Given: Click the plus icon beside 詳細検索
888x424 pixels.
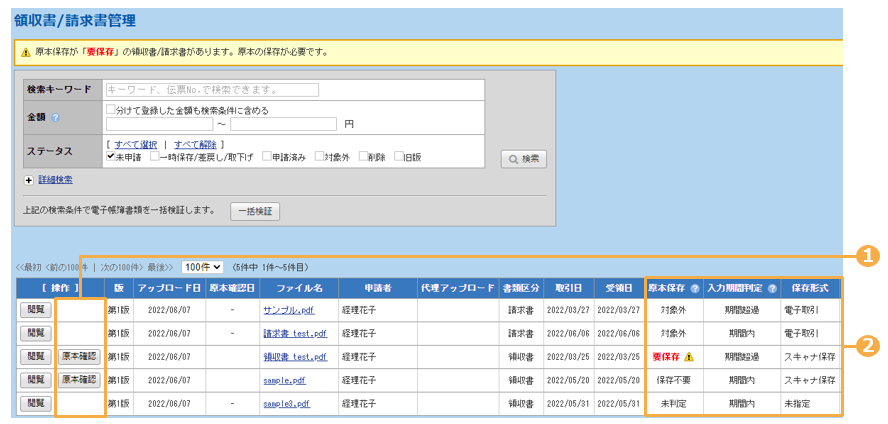Looking at the screenshot, I should [x=28, y=180].
